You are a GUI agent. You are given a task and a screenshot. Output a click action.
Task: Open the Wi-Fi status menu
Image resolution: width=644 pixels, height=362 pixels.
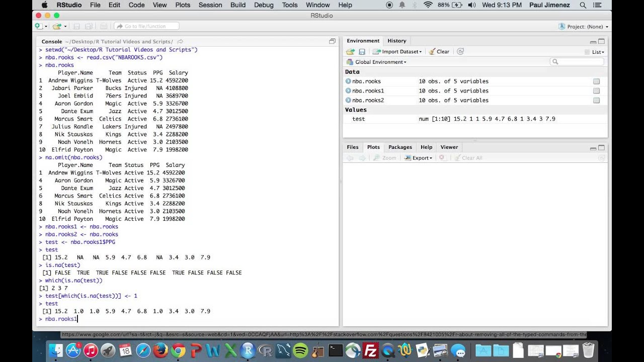pos(428,5)
